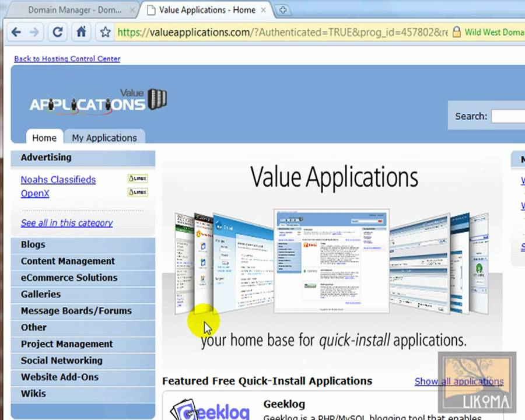This screenshot has width=525, height=420.
Task: Expand the Blogs category
Action: pos(83,245)
